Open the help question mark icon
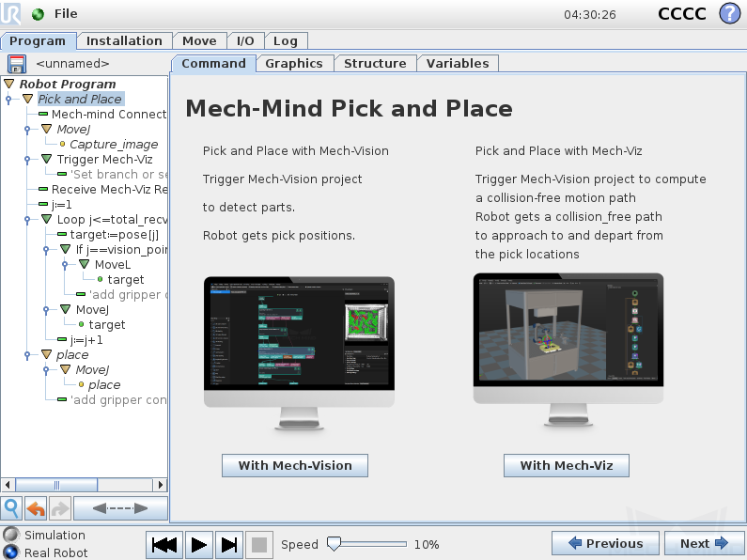Screen dimensions: 747x560 pos(729,13)
